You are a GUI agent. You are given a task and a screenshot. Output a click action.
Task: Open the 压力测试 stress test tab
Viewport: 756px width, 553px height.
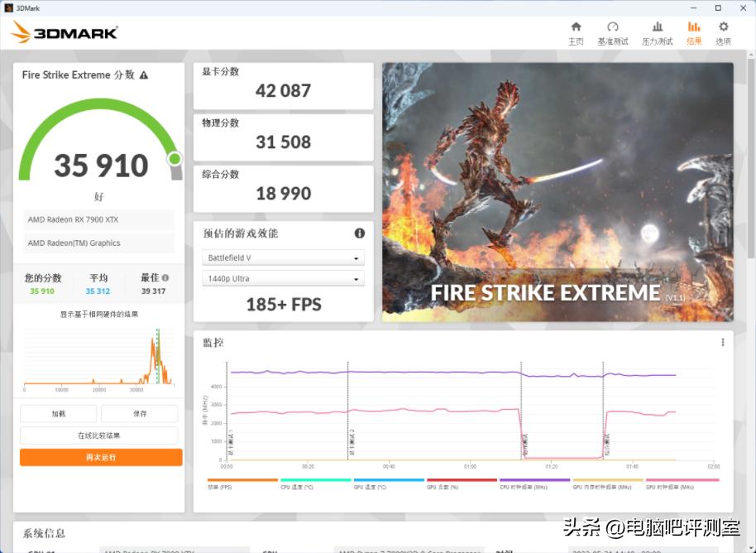coord(658,34)
